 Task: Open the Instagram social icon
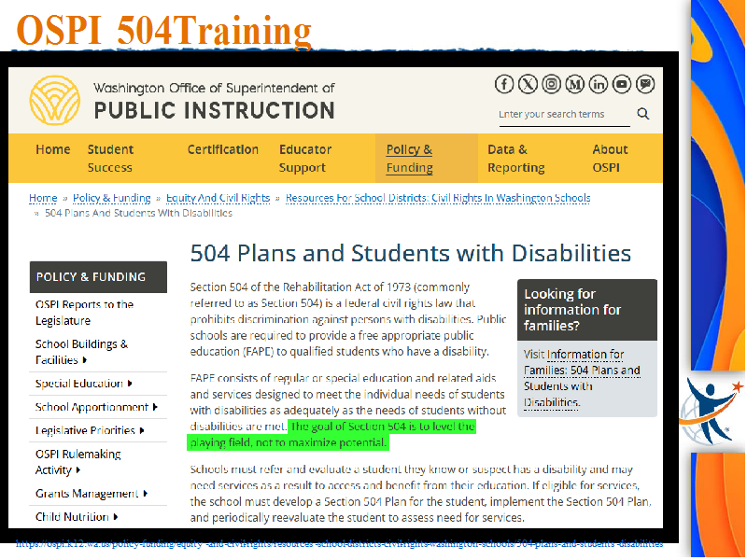(x=551, y=84)
